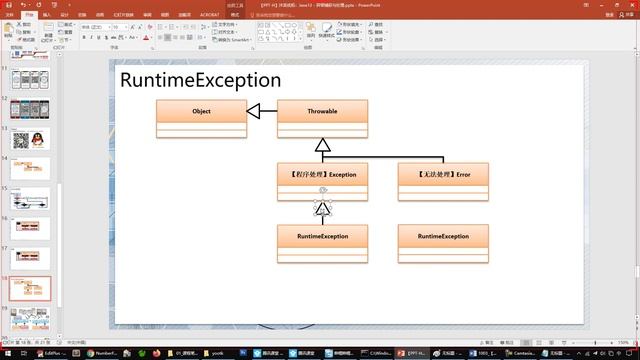
Task: Click the New Slide icon
Action: [x=48, y=28]
